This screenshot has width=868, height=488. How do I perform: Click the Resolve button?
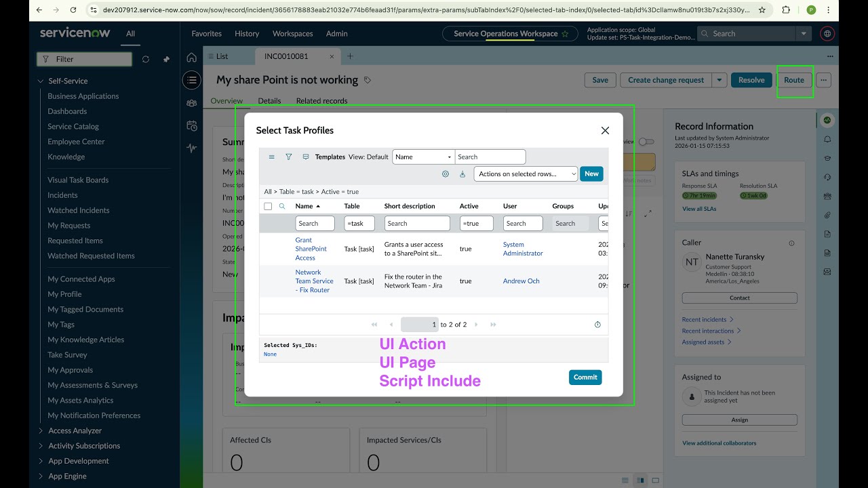[751, 80]
